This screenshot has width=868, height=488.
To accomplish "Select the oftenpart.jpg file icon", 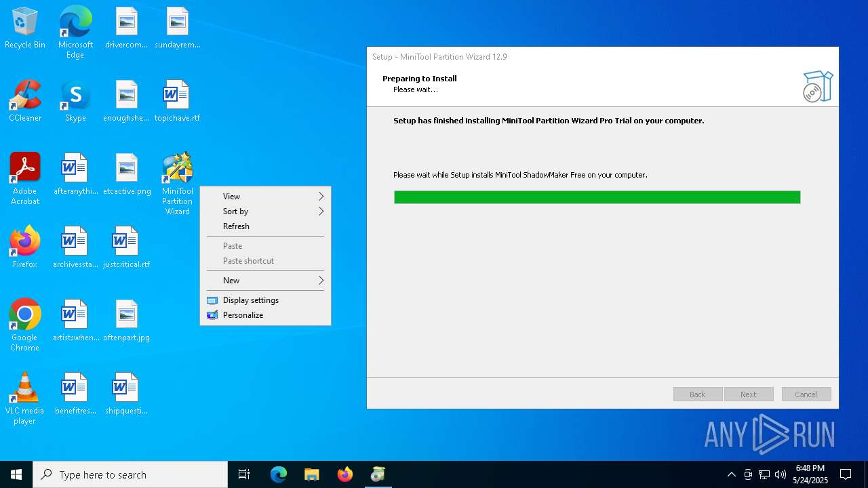I will 127,321.
